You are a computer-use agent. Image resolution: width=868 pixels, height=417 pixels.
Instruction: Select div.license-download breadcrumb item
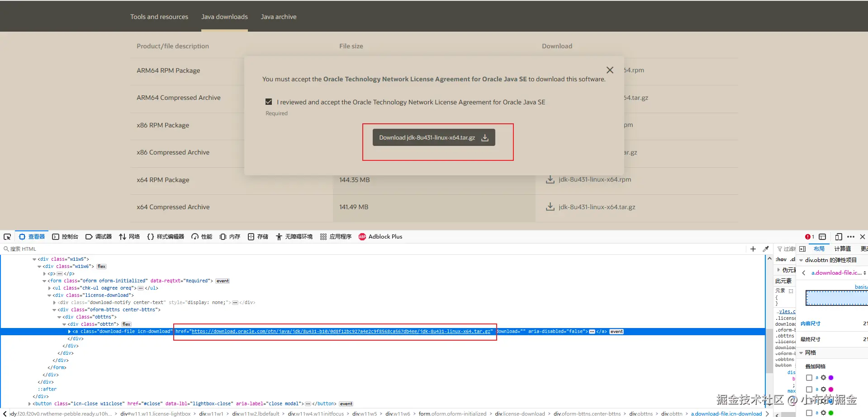click(520, 414)
